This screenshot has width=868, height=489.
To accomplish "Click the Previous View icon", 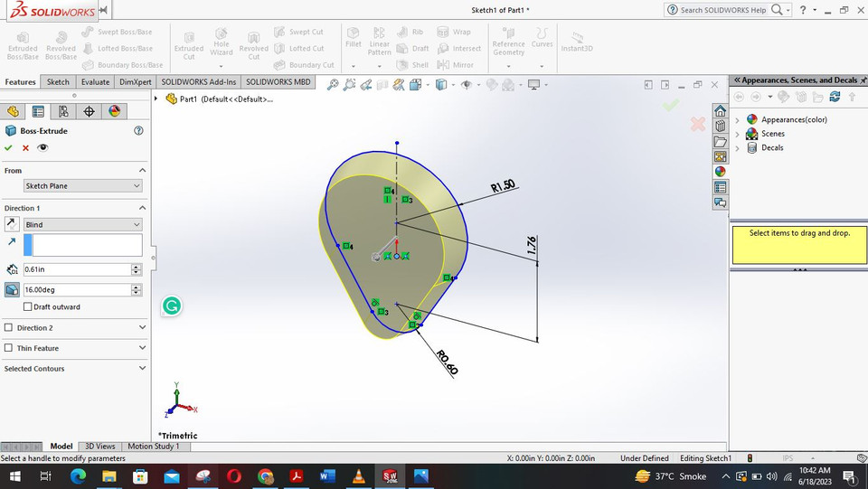I will click(366, 85).
